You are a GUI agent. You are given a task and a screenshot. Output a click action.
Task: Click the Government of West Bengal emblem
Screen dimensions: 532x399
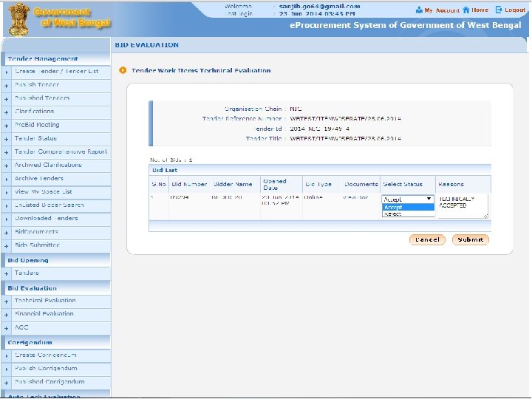[19, 19]
